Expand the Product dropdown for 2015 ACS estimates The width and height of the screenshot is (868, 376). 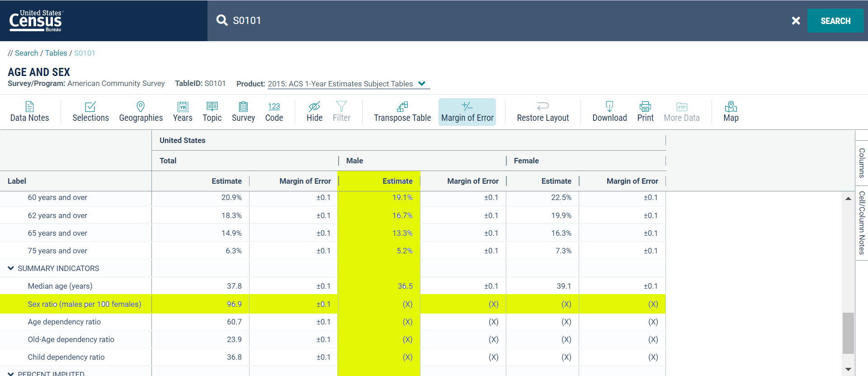click(x=422, y=84)
